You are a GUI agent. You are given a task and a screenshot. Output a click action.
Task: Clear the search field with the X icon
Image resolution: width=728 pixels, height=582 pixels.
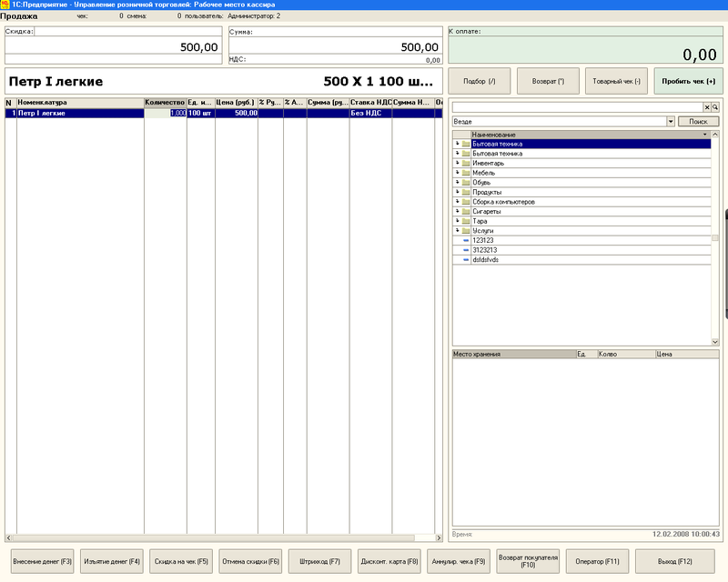point(707,107)
